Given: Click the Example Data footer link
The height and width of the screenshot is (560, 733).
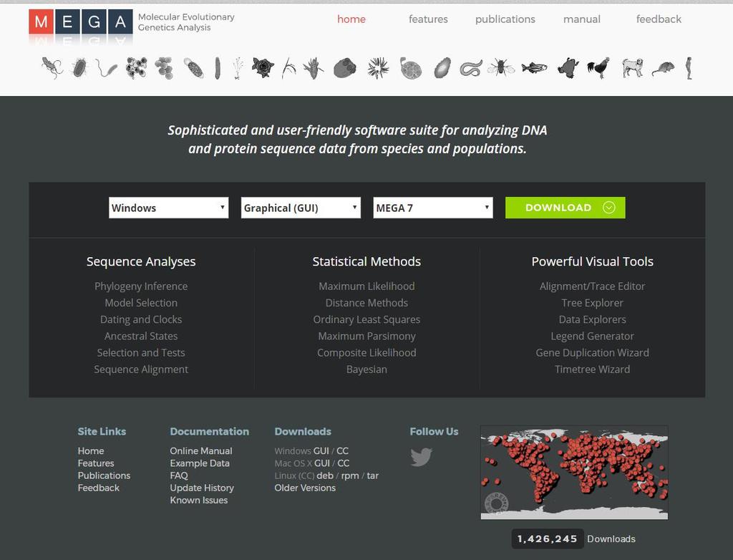Looking at the screenshot, I should tap(200, 463).
